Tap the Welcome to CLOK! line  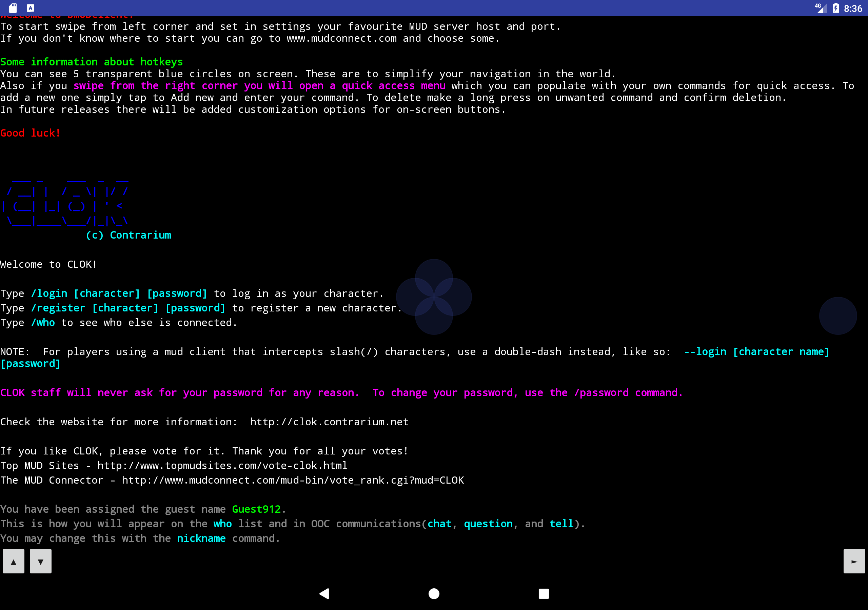click(x=49, y=265)
